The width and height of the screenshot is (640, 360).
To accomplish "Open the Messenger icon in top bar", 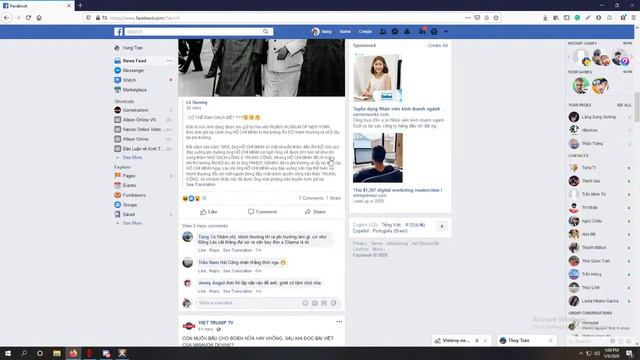I will [x=395, y=31].
